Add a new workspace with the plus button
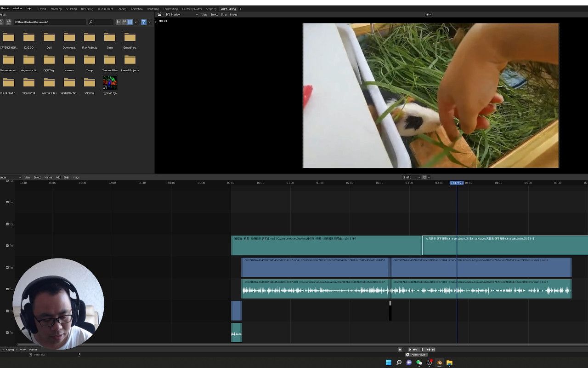588x368 pixels. coord(240,8)
